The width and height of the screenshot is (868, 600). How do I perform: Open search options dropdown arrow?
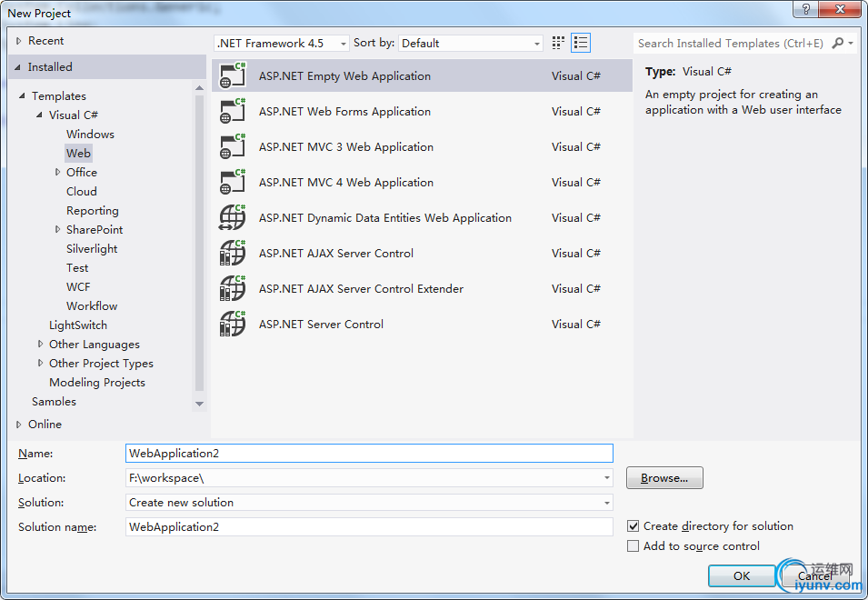(x=851, y=43)
